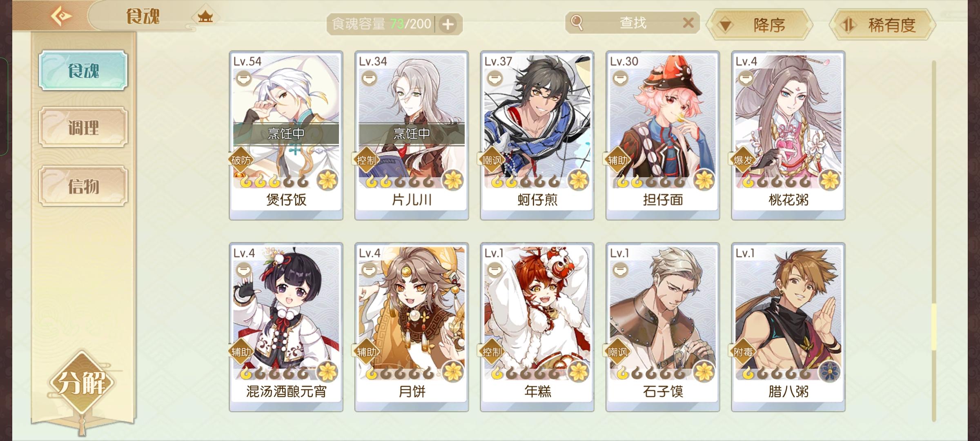This screenshot has height=441, width=980.
Task: Expand food soul capacity with plus icon
Action: [x=448, y=24]
